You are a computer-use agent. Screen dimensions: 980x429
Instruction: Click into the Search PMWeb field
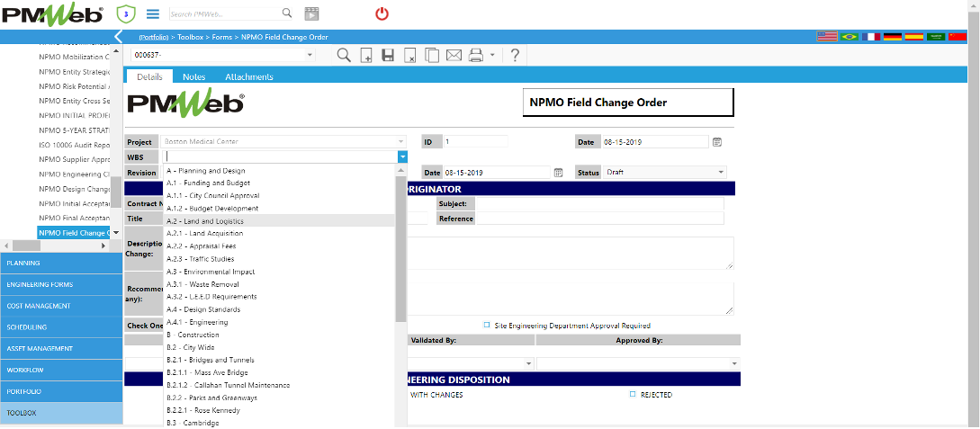coord(224,13)
